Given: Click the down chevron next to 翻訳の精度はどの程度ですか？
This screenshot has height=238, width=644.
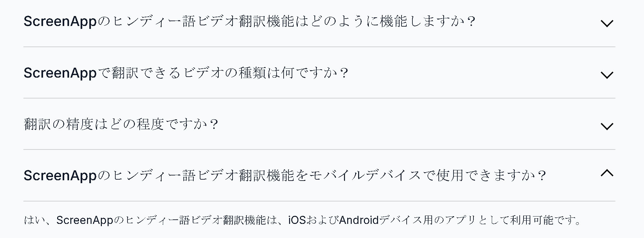Looking at the screenshot, I should coord(607,126).
